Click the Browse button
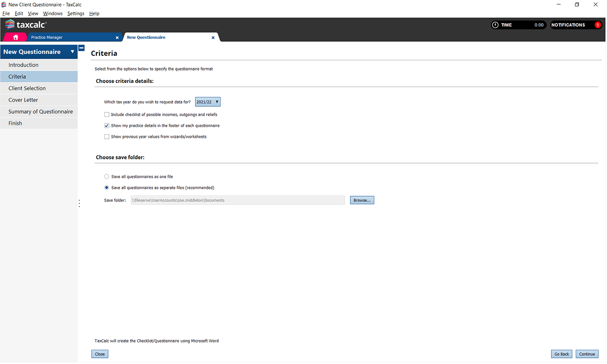The height and width of the screenshot is (364, 607). 362,200
